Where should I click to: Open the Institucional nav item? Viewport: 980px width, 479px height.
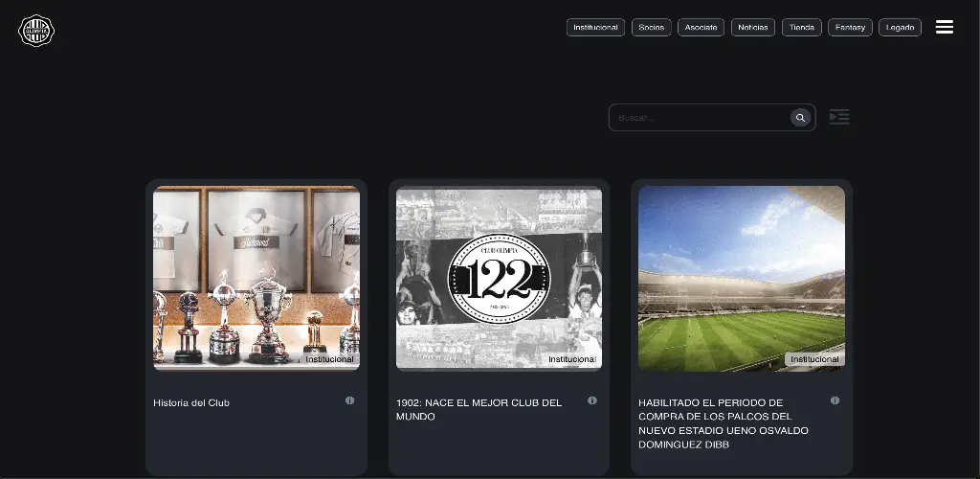tap(595, 28)
